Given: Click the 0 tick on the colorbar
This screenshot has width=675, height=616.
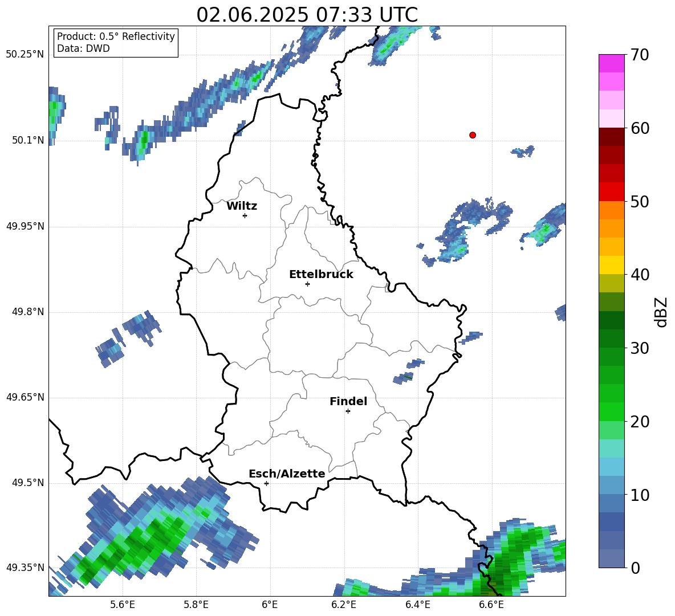Looking at the screenshot, I should point(635,568).
